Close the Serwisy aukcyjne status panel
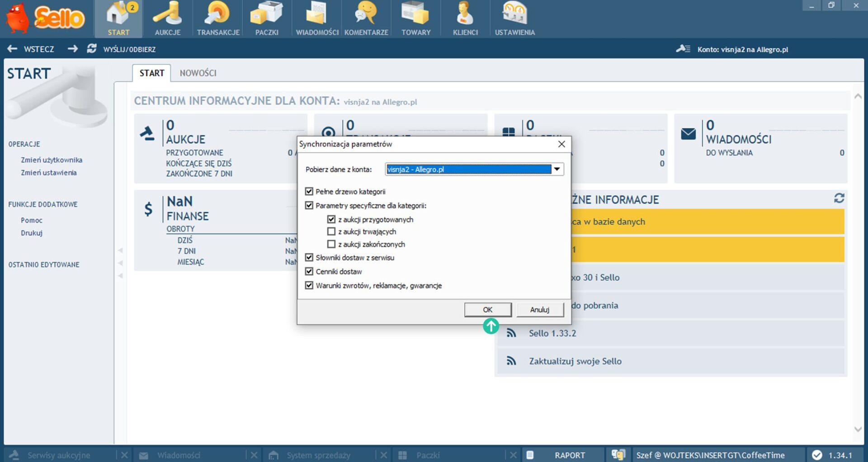Screen dimensions: 868x462 coord(124,455)
